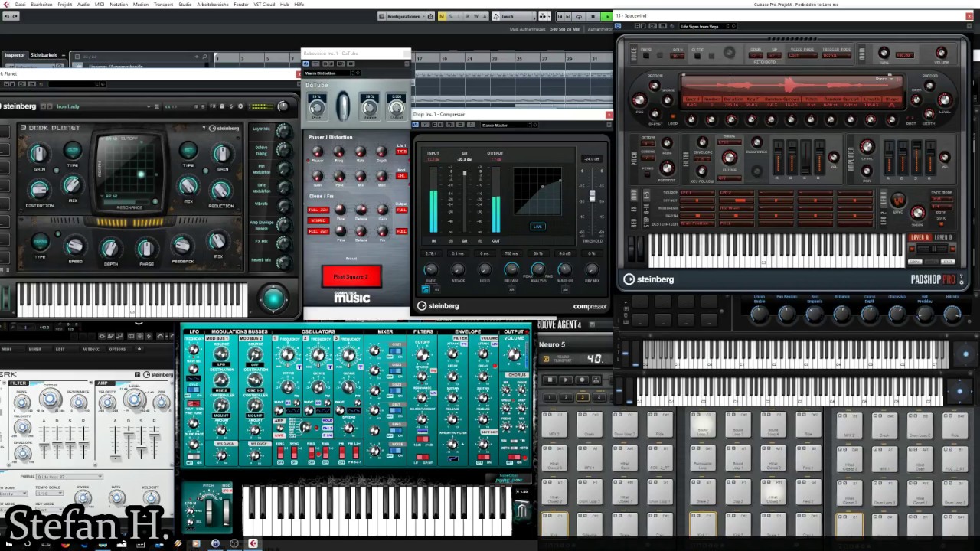Click the Compressor Ratio knob
980x551 pixels.
tap(430, 269)
